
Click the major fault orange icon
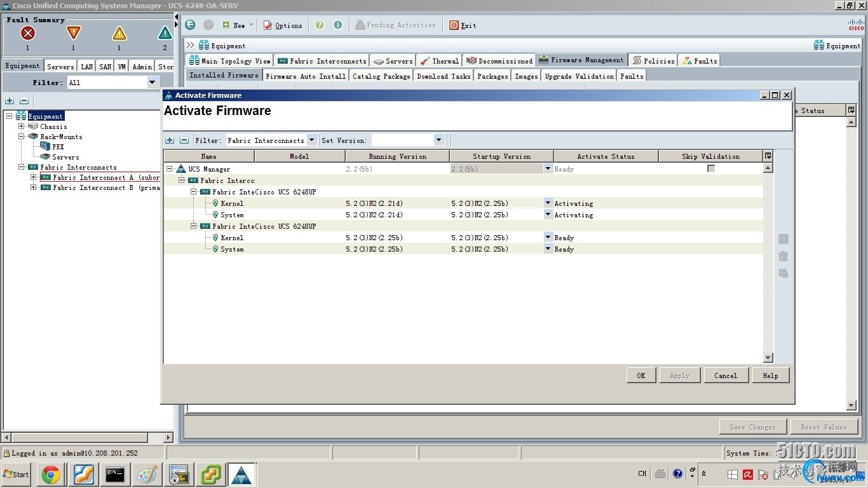pos(73,34)
